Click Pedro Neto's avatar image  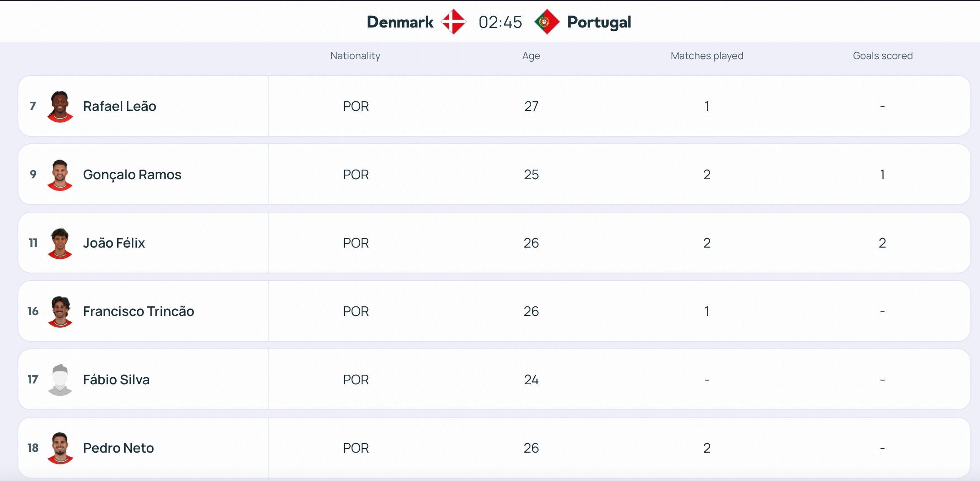60,448
